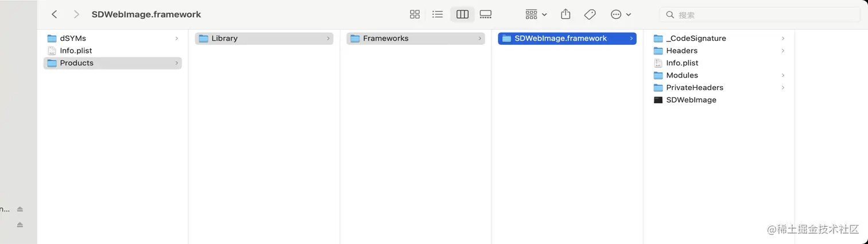Image resolution: width=868 pixels, height=244 pixels.
Task: Click the Library folder icon
Action: click(x=203, y=38)
